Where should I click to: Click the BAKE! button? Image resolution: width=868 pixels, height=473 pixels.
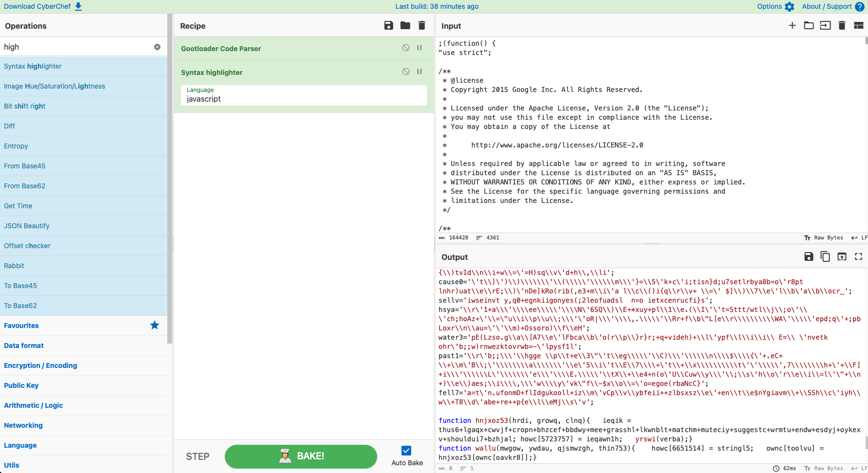click(301, 456)
